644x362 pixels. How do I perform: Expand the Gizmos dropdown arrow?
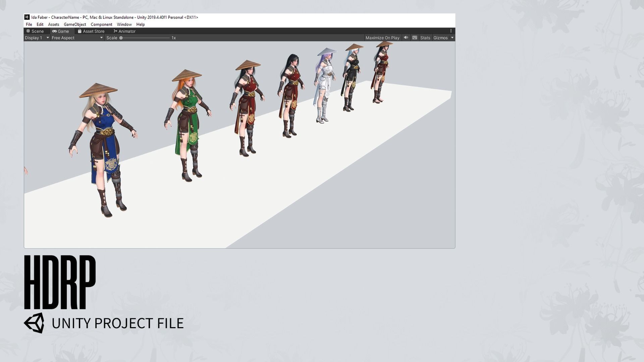click(x=452, y=38)
